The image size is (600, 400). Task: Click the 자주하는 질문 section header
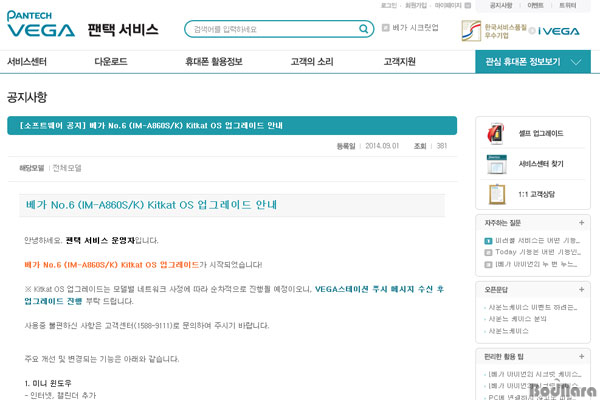[502, 223]
